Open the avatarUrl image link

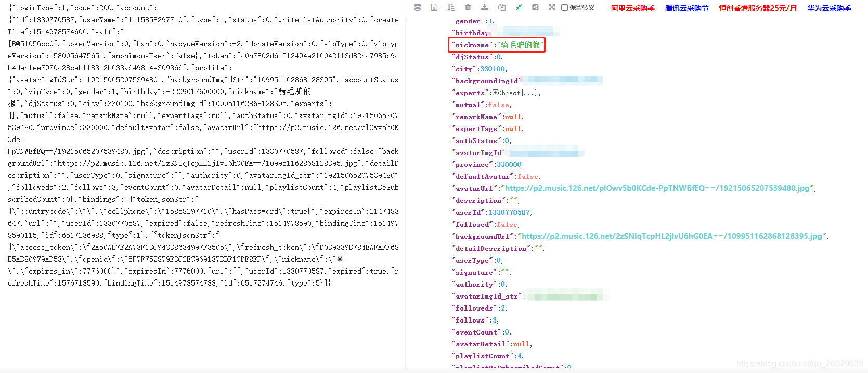point(657,188)
